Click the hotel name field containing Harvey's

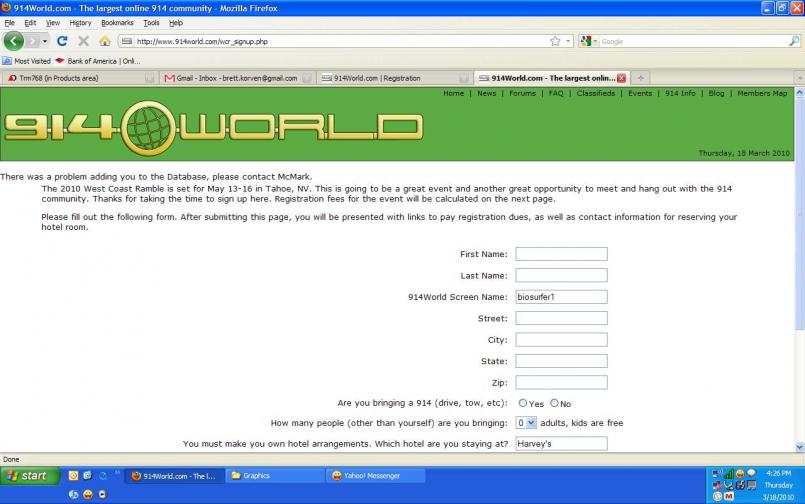coord(561,443)
